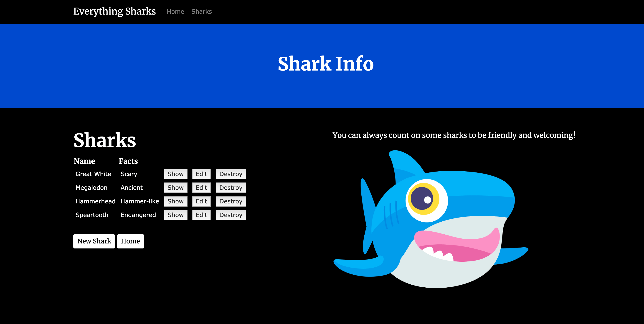This screenshot has height=324, width=644.
Task: Expand the Everything Sharks brand link
Action: click(x=115, y=11)
